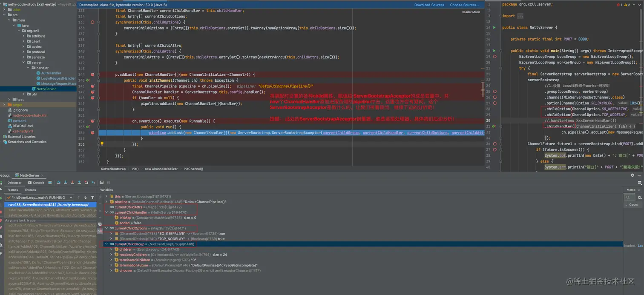The height and width of the screenshot is (295, 644).
Task: Expand the readonlyChildren variable
Action: point(112,255)
